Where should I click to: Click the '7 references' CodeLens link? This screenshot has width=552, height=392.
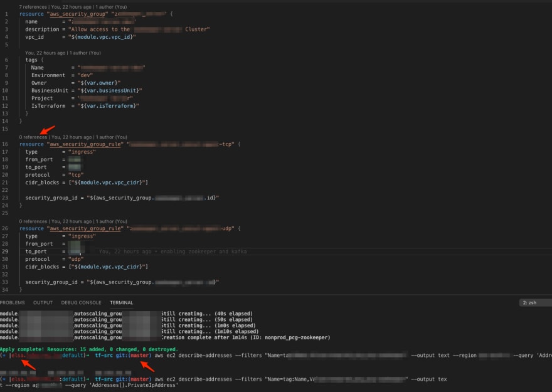(33, 7)
